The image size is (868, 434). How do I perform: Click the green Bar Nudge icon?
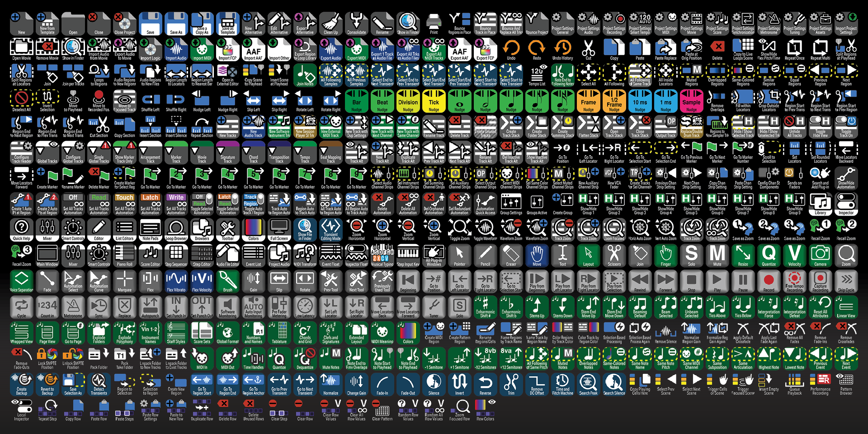point(356,101)
